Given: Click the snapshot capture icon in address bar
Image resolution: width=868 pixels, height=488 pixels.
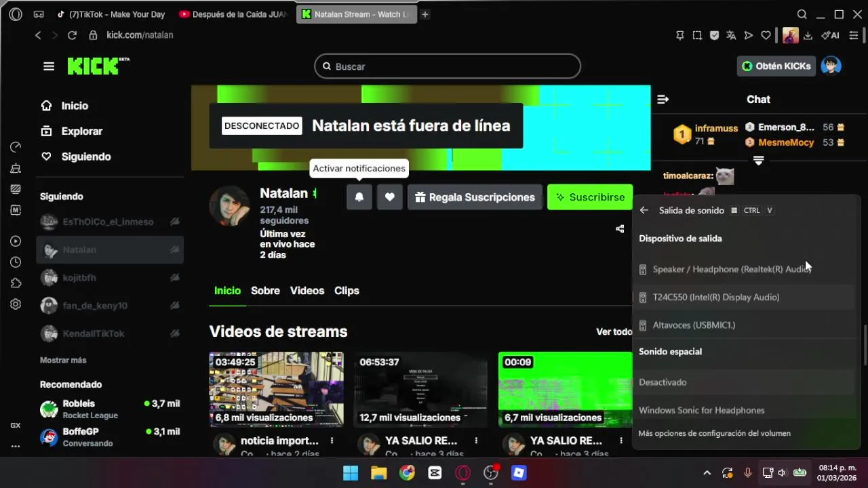Looking at the screenshot, I should tap(697, 35).
